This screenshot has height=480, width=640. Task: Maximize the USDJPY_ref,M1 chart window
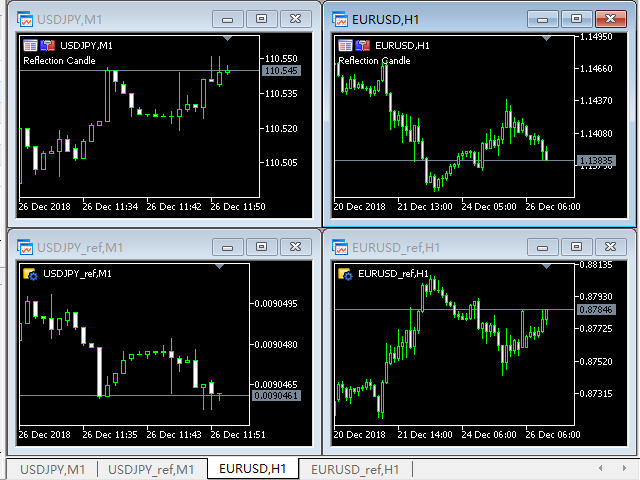[262, 247]
